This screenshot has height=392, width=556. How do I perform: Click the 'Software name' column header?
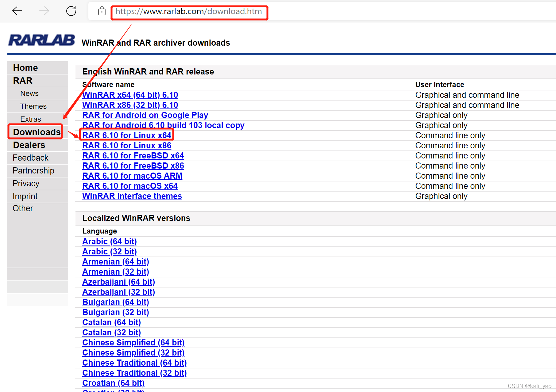tap(108, 85)
